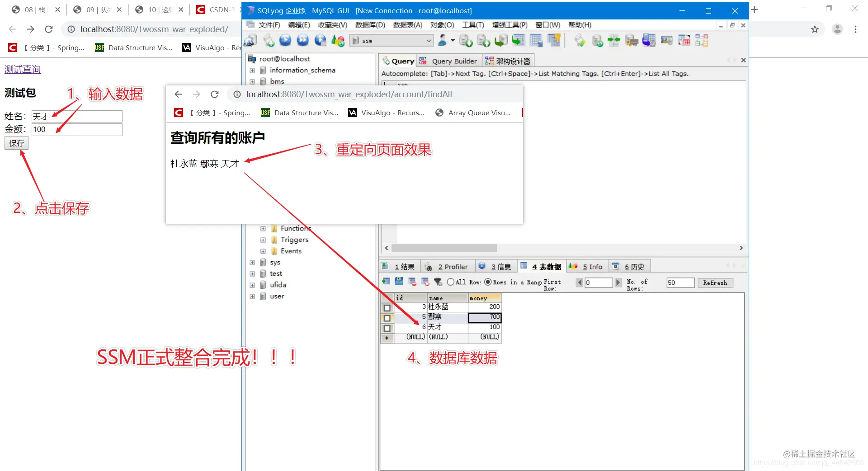Image resolution: width=868 pixels, height=471 pixels.
Task: Click the execute all queries fast-forward icon
Action: pyautogui.click(x=303, y=41)
